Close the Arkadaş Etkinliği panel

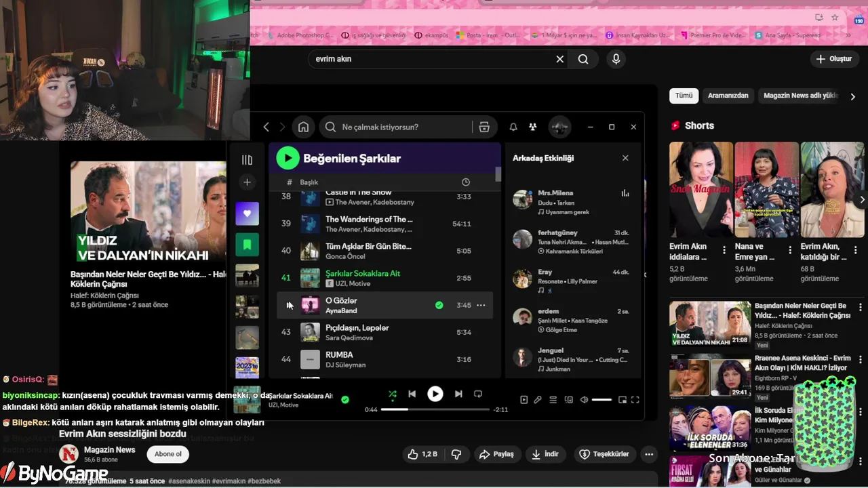coord(625,158)
